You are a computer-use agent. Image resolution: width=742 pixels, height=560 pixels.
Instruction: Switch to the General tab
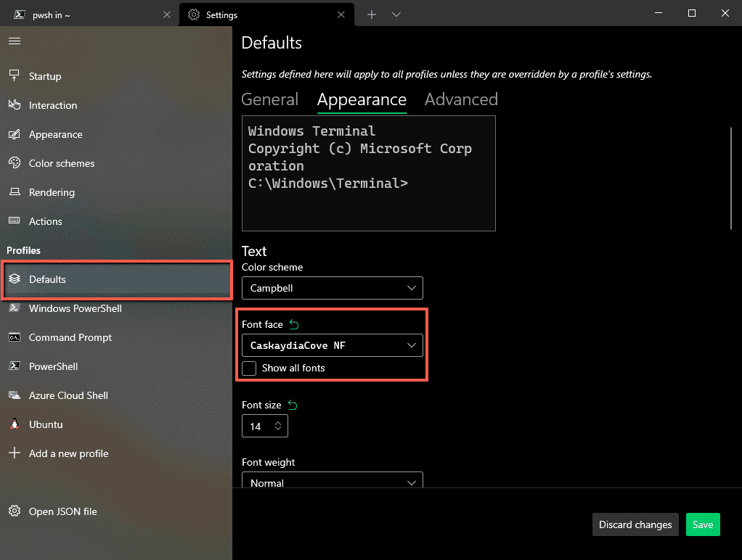269,99
